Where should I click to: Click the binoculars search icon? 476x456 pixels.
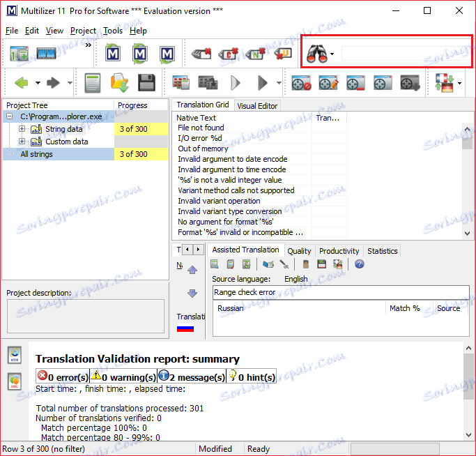pos(316,54)
